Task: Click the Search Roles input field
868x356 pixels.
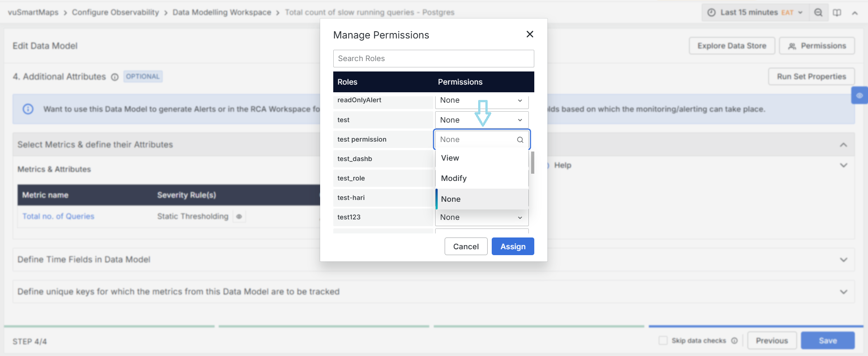Action: click(433, 58)
